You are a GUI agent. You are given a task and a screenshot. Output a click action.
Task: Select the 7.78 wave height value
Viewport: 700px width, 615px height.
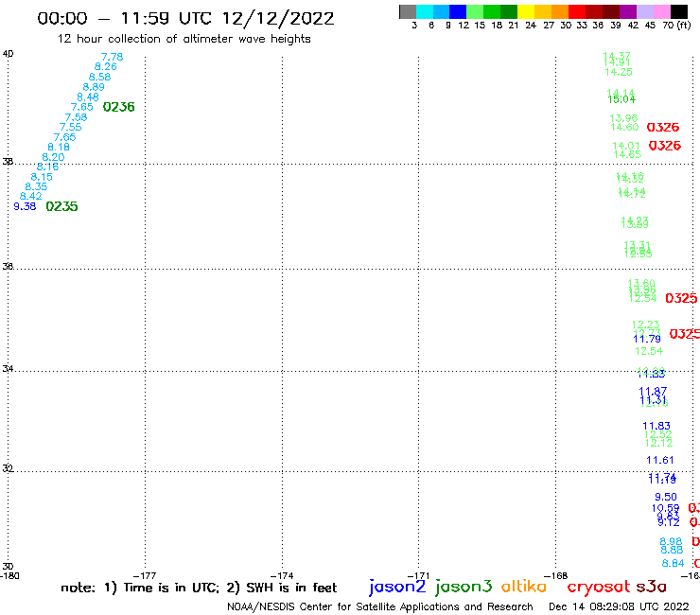tap(112, 57)
